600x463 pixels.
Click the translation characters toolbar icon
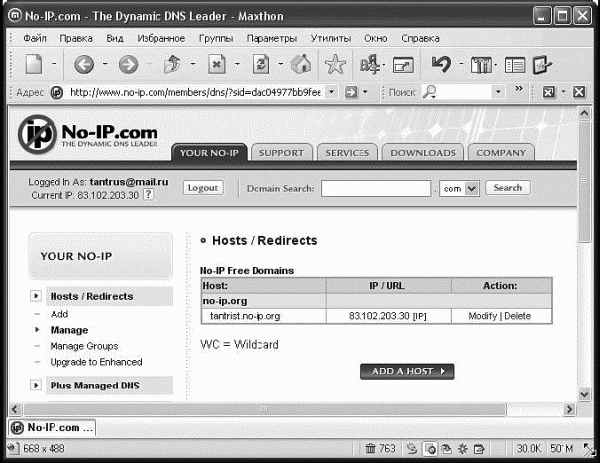[370, 64]
